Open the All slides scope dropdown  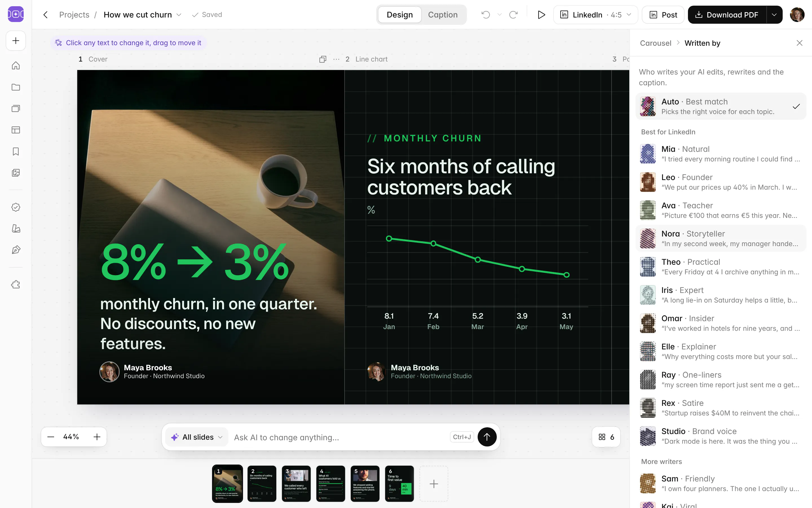[197, 437]
